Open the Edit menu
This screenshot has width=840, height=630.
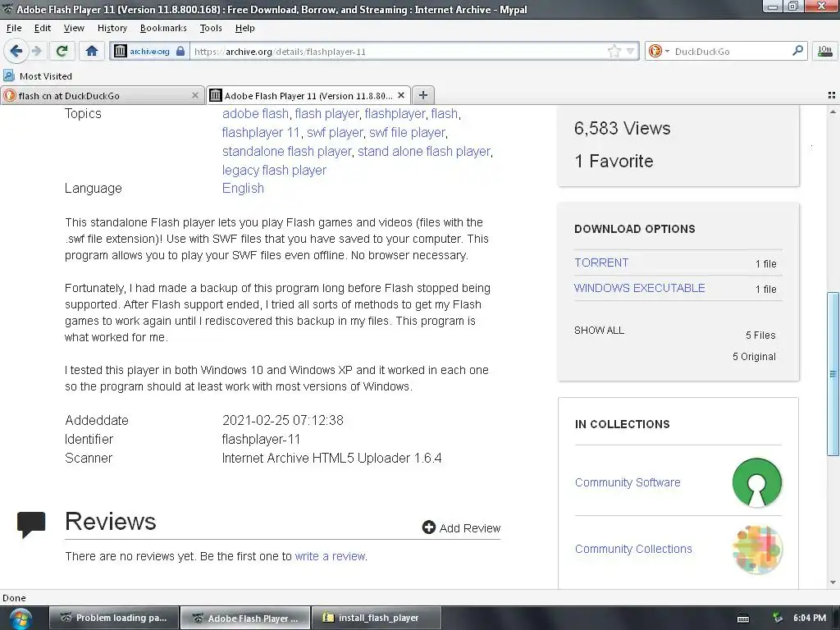pos(43,28)
